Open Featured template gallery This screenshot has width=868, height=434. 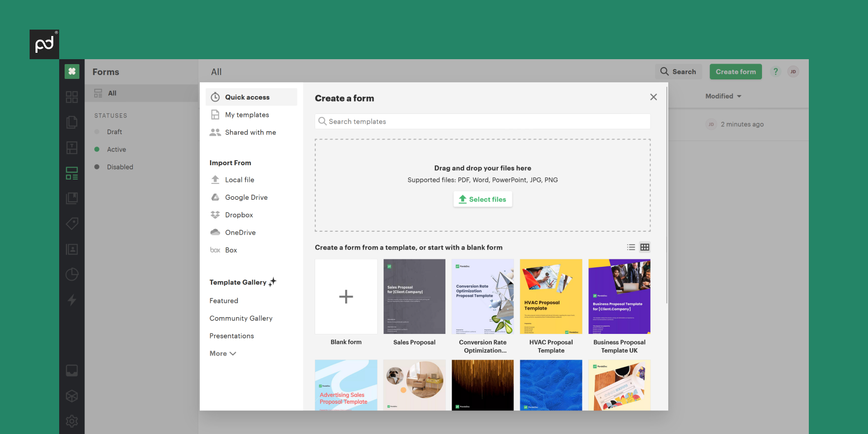[x=224, y=301]
